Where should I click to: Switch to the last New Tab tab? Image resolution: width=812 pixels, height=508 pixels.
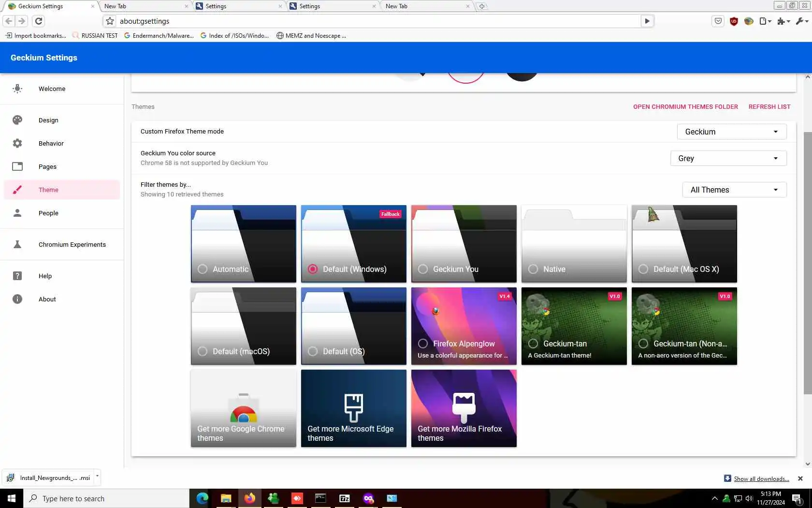(x=426, y=6)
